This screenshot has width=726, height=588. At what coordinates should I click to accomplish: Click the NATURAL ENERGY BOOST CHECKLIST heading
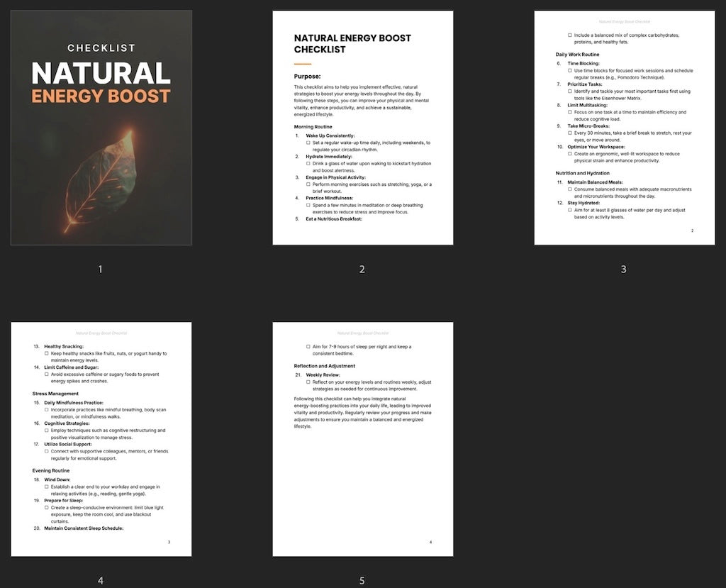(352, 43)
